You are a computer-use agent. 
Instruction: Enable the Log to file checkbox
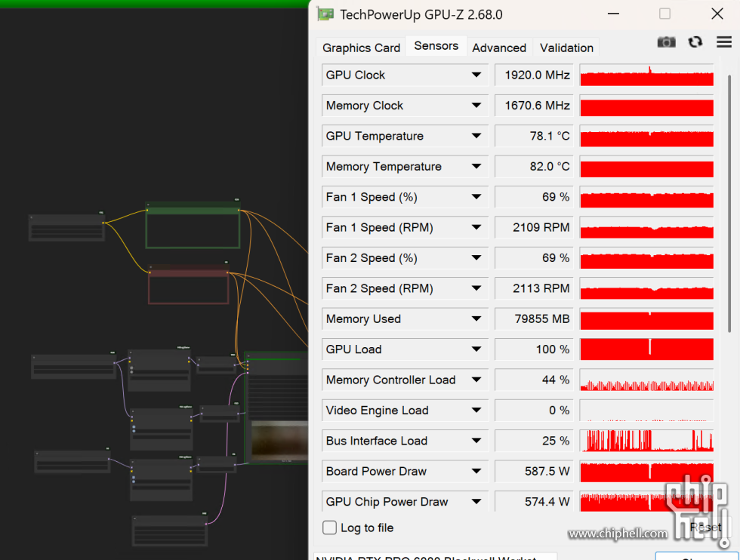pos(329,528)
